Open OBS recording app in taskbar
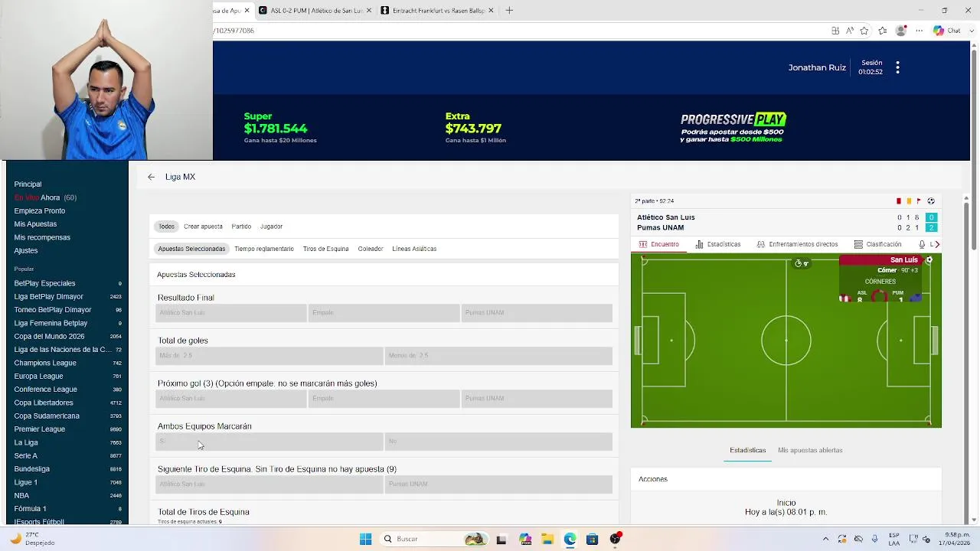980x551 pixels. tap(615, 539)
